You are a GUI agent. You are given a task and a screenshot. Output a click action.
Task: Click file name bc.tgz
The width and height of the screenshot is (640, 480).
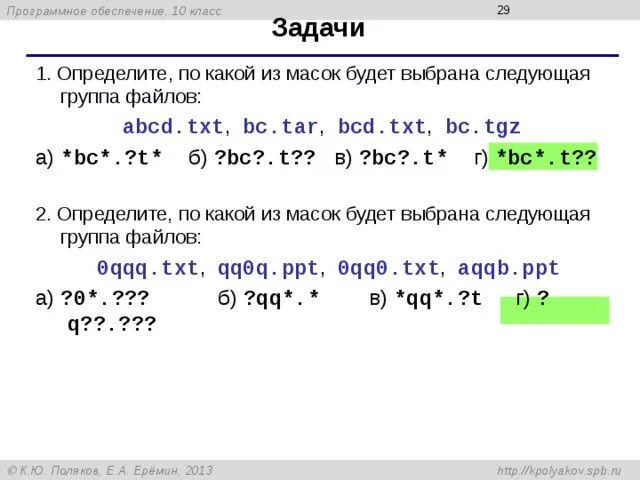[483, 127]
